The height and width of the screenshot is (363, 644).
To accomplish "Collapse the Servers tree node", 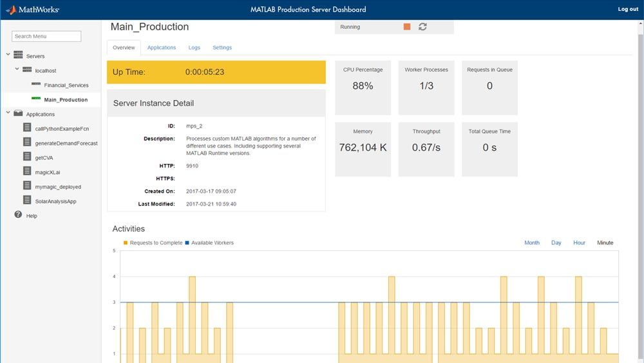I will [x=8, y=55].
